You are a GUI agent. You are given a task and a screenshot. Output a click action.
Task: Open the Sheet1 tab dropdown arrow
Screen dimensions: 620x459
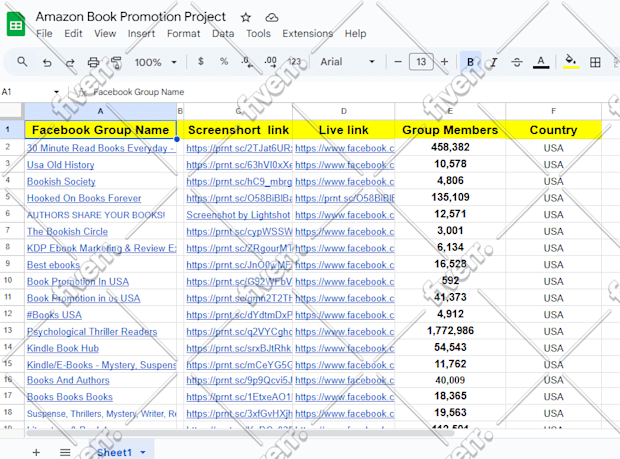(143, 452)
